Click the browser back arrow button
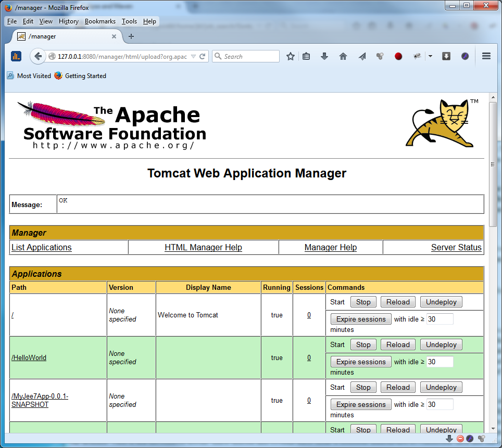 [x=38, y=56]
